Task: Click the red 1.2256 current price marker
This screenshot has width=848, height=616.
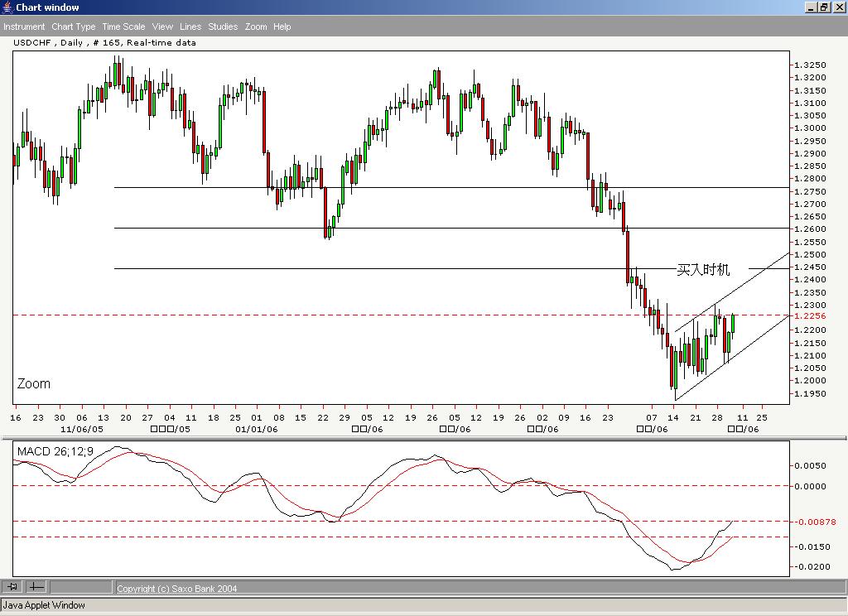Action: tap(808, 315)
